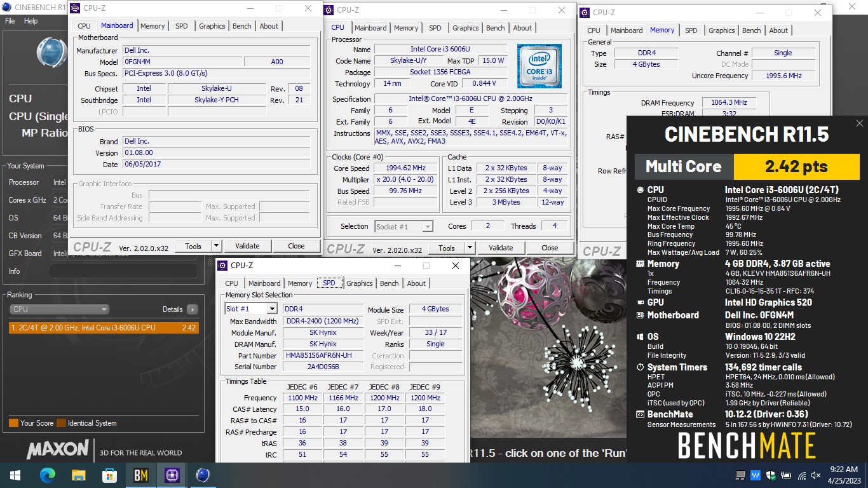
Task: Switch to Cinebench taskbar icon
Action: click(203, 475)
